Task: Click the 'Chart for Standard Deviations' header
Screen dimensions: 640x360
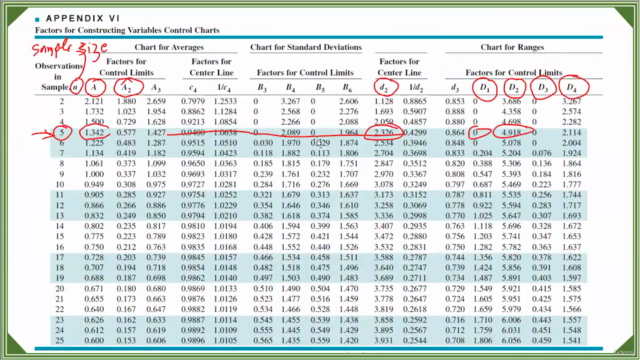Action: click(x=306, y=47)
